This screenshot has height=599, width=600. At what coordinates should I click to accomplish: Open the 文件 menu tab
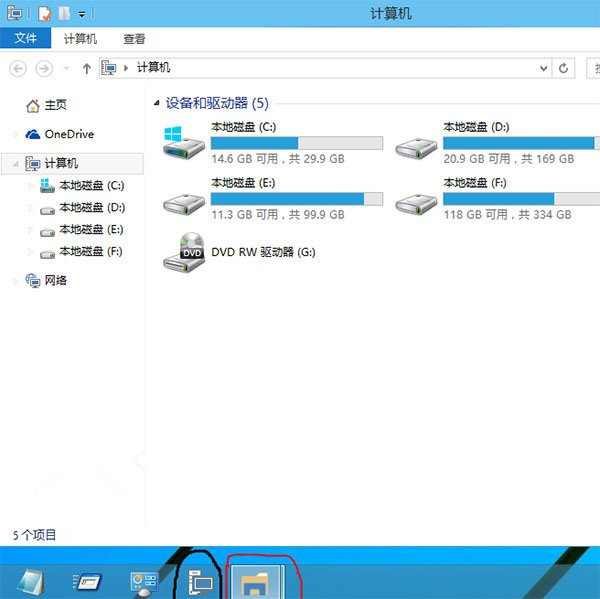[25, 39]
